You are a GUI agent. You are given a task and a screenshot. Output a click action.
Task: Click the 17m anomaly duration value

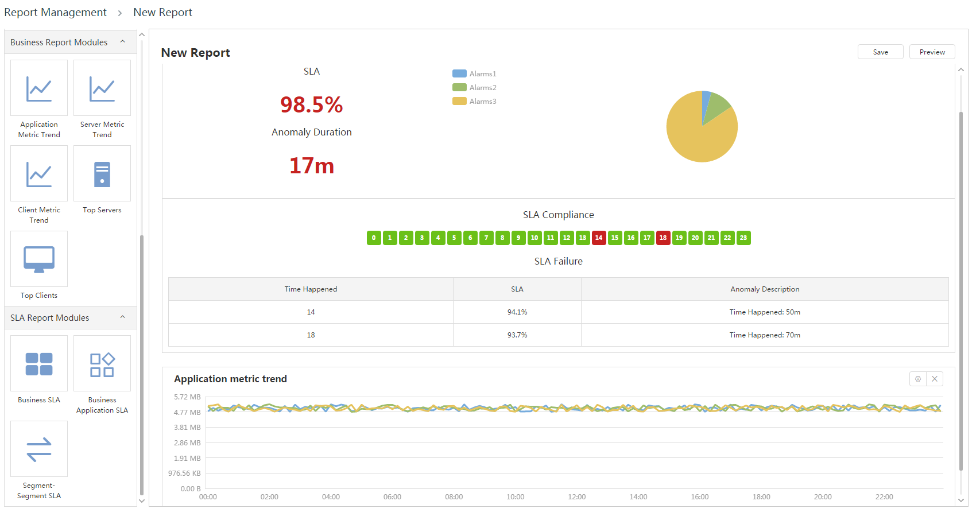click(x=311, y=165)
